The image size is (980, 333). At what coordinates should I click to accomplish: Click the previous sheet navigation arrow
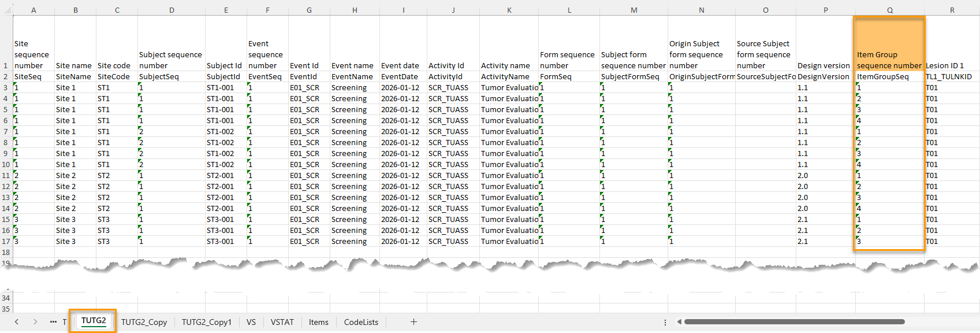point(17,322)
